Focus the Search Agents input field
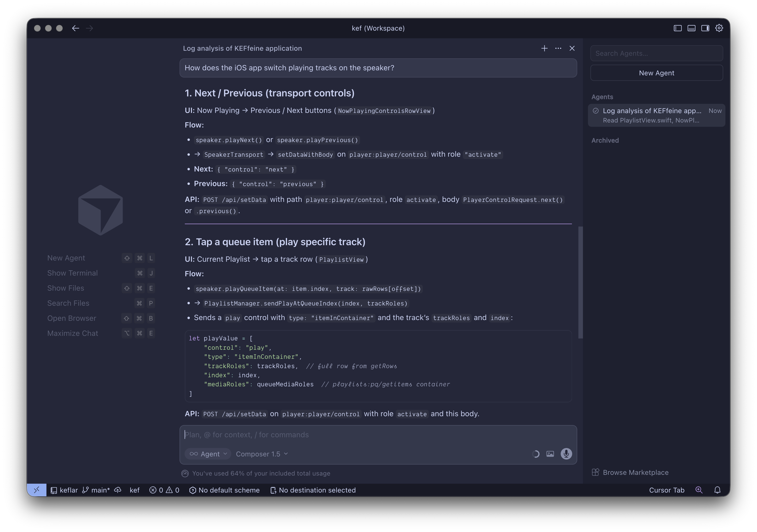757x532 pixels. [656, 53]
